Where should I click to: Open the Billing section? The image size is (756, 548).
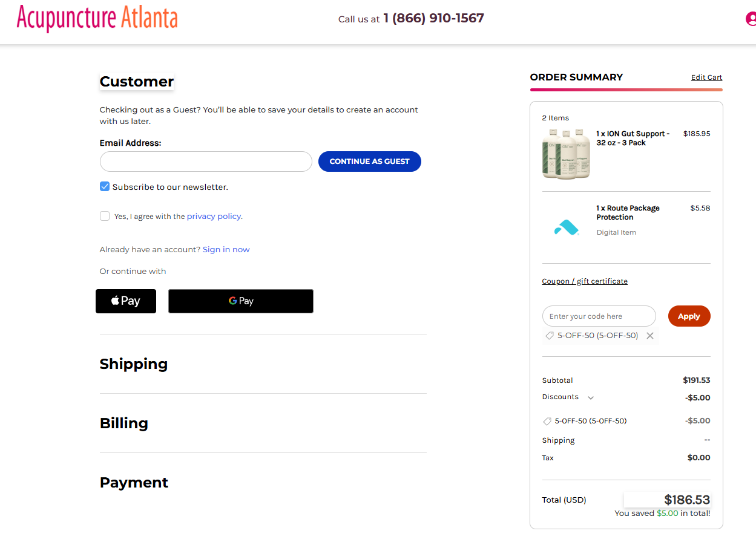point(124,423)
